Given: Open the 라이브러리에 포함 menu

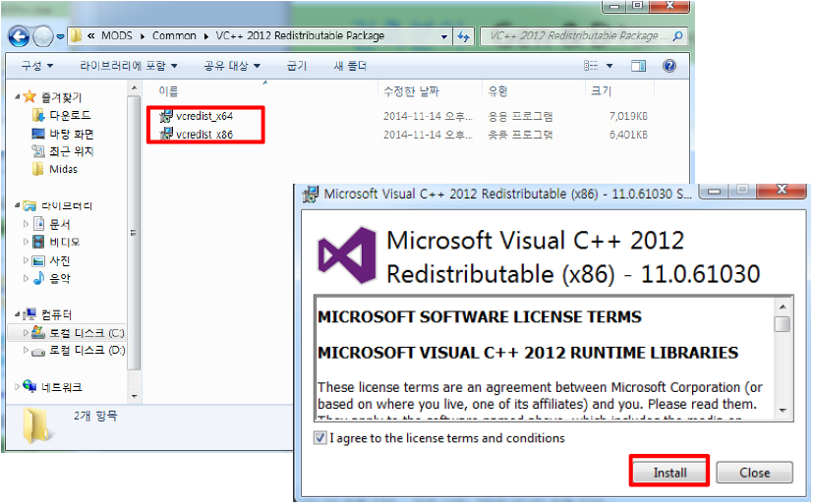Looking at the screenshot, I should pos(128,66).
